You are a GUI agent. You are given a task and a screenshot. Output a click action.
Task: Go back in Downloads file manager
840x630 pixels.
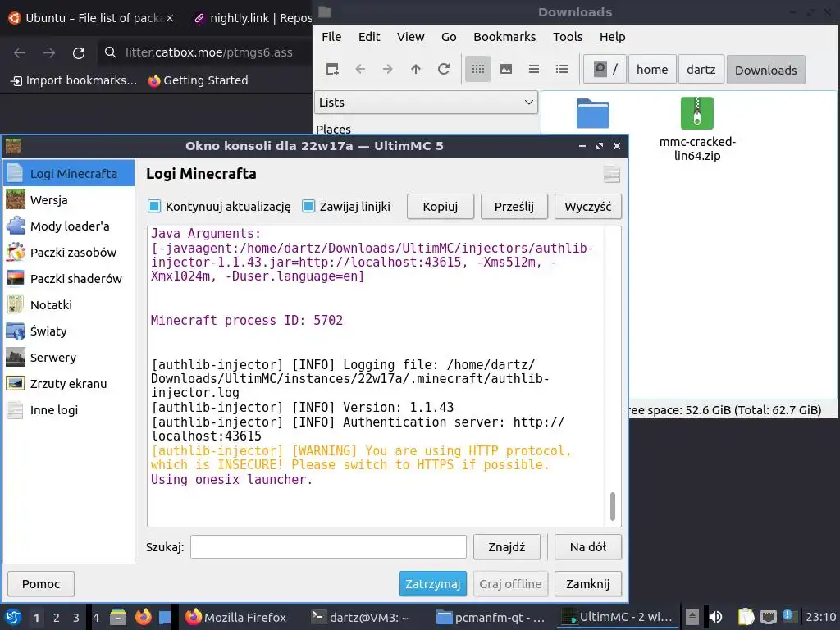(360, 69)
